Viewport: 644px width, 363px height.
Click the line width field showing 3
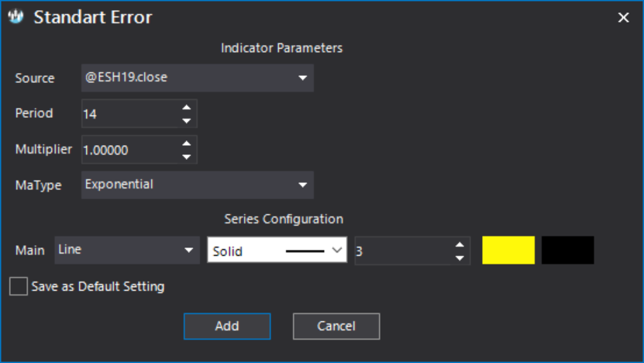(x=404, y=251)
